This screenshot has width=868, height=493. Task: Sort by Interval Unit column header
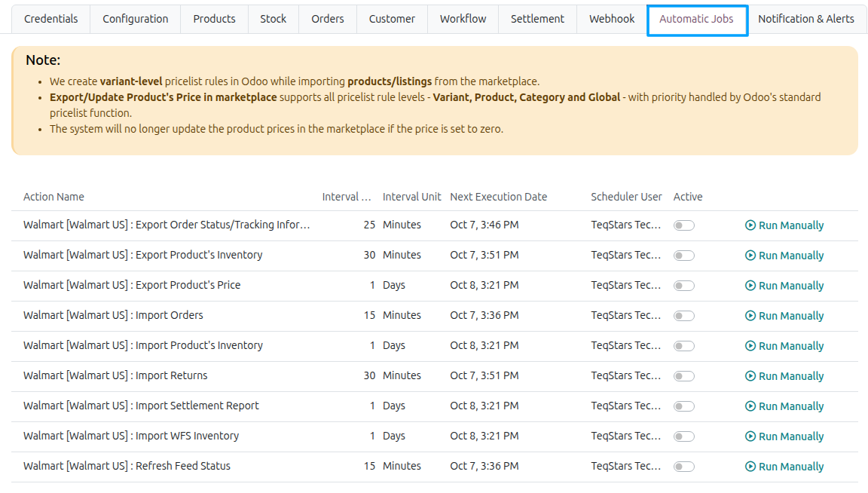pos(412,197)
